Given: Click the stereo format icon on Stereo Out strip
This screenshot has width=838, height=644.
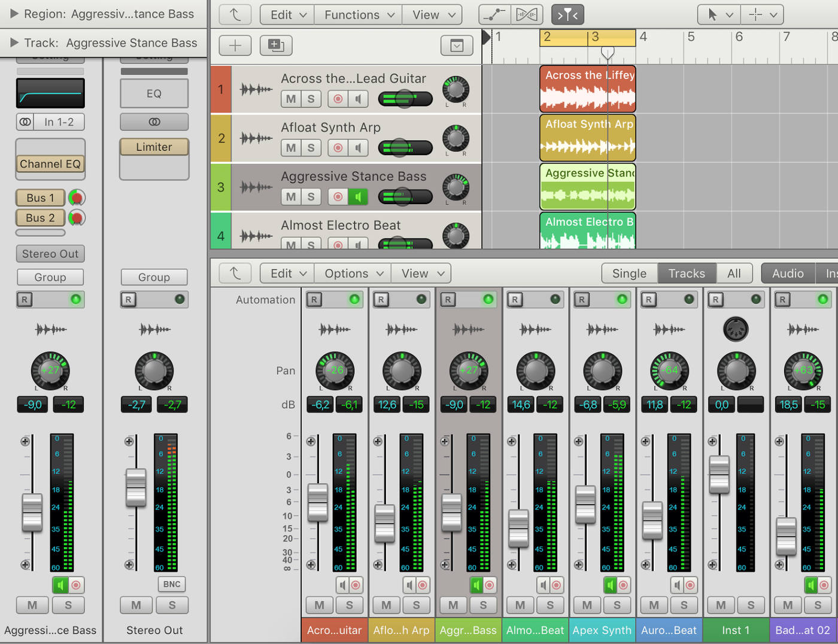Looking at the screenshot, I should pyautogui.click(x=154, y=122).
